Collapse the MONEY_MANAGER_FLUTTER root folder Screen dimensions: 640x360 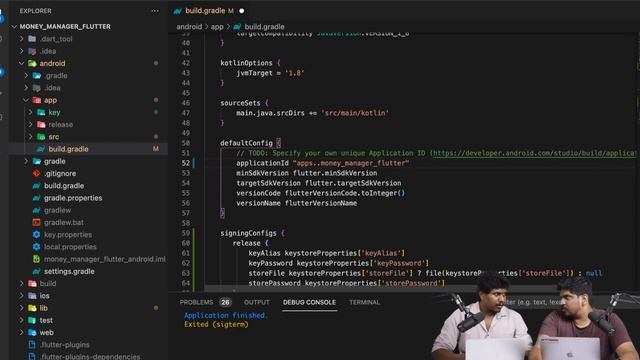click(x=14, y=27)
